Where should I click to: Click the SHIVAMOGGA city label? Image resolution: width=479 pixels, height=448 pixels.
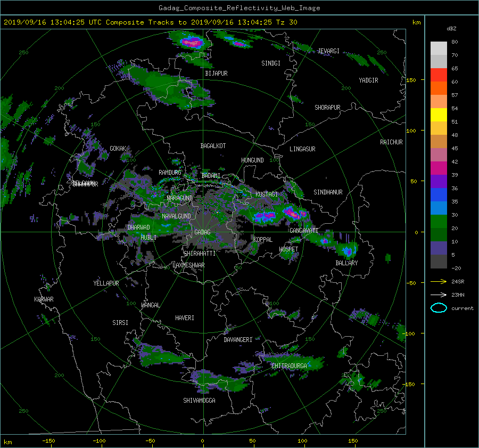coord(199,401)
